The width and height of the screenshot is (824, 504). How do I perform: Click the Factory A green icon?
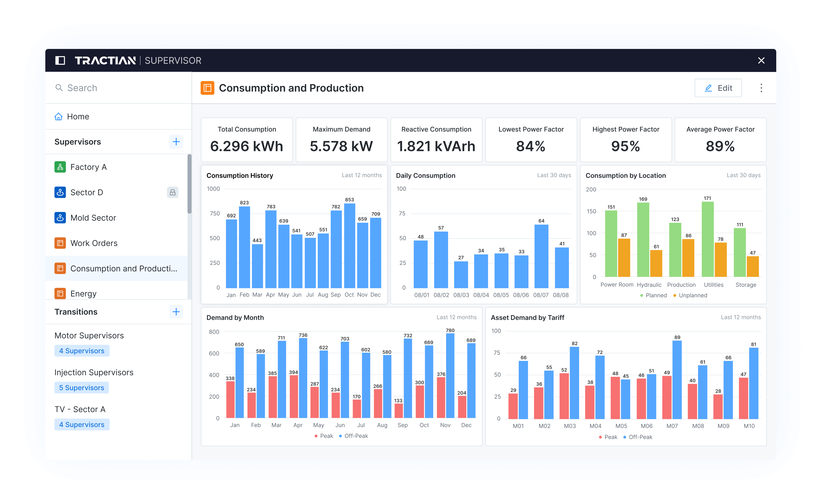(x=60, y=167)
